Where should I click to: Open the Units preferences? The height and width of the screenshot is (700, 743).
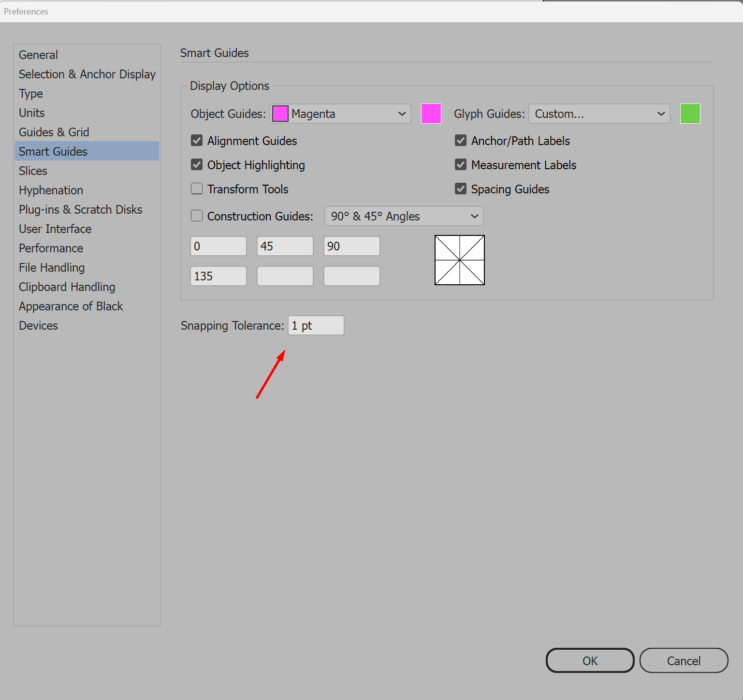coord(87,113)
